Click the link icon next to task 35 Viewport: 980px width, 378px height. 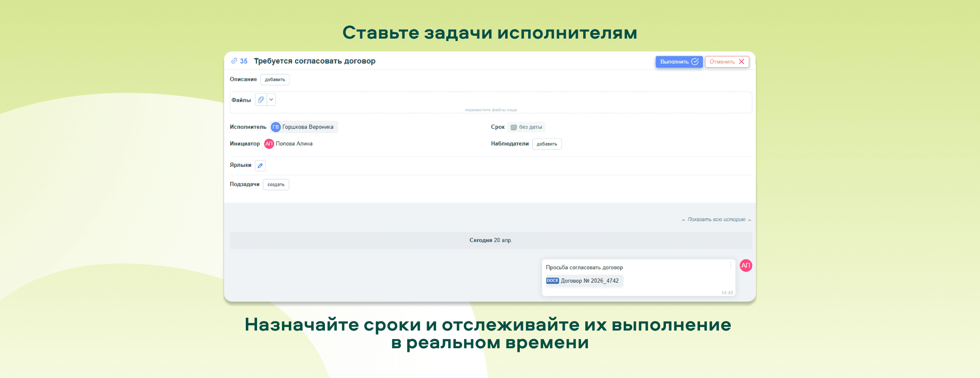(234, 61)
